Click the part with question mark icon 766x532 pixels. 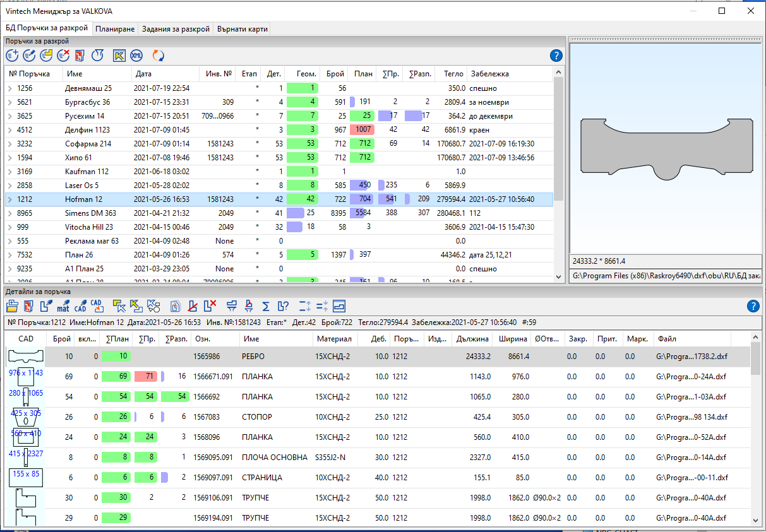[x=284, y=307]
